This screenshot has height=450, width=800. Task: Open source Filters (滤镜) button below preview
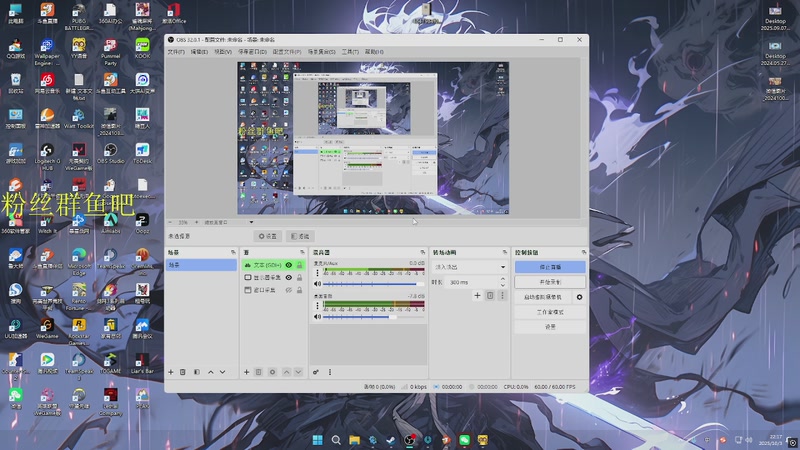point(301,236)
